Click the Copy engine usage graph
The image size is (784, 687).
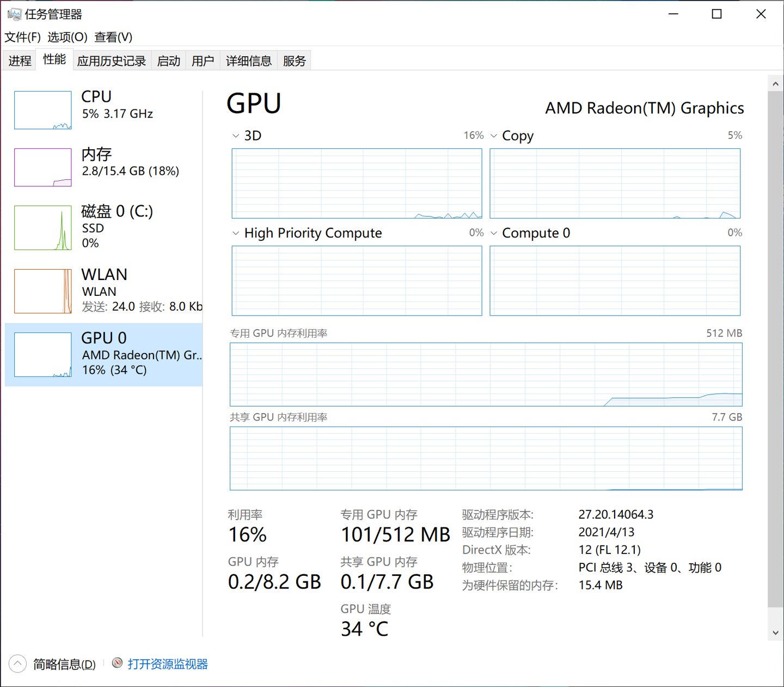tap(615, 184)
